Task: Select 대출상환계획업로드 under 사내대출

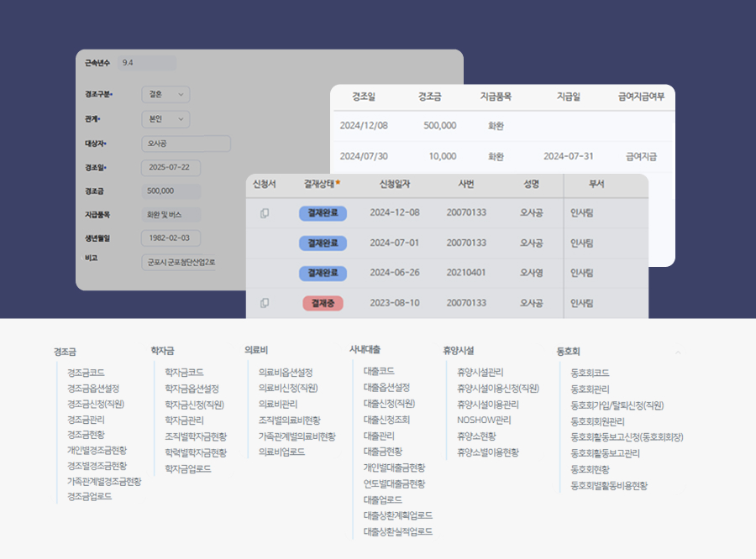Action: (x=398, y=515)
